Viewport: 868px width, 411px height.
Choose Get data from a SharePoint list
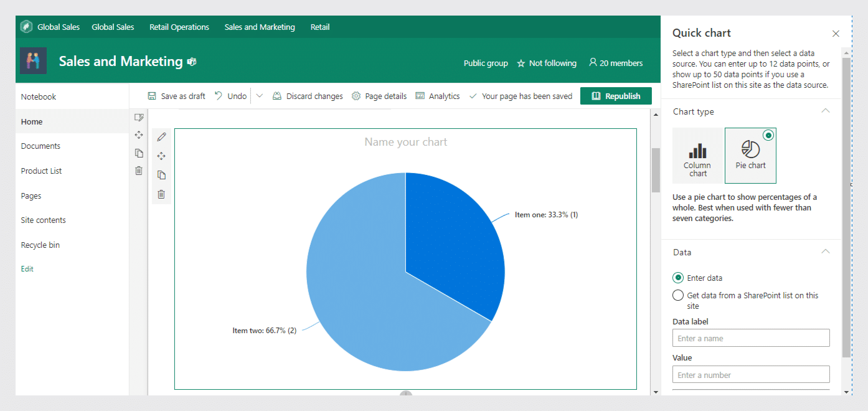point(678,295)
